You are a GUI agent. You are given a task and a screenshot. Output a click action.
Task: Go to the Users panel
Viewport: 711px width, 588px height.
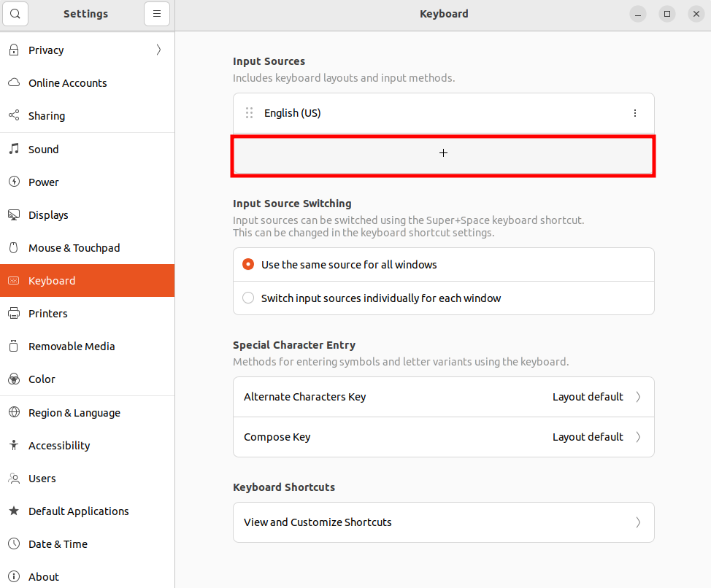87,479
